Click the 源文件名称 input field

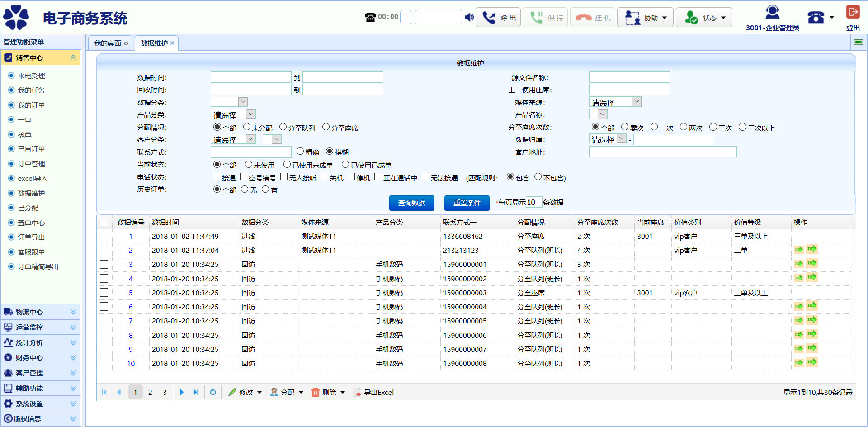(x=629, y=77)
